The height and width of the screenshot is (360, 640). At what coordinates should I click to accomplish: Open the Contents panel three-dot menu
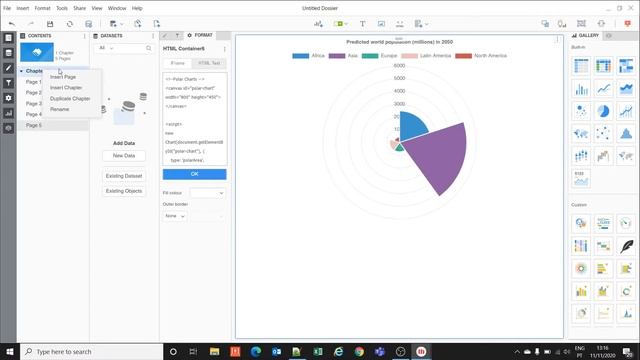click(84, 36)
